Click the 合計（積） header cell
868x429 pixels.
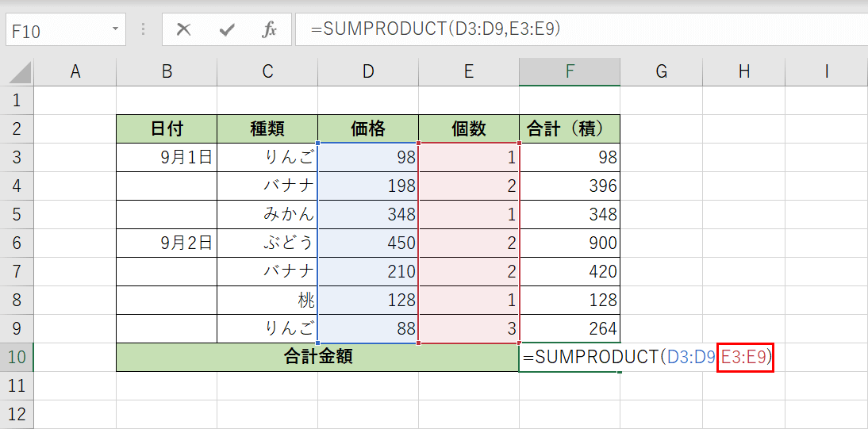tap(570, 129)
